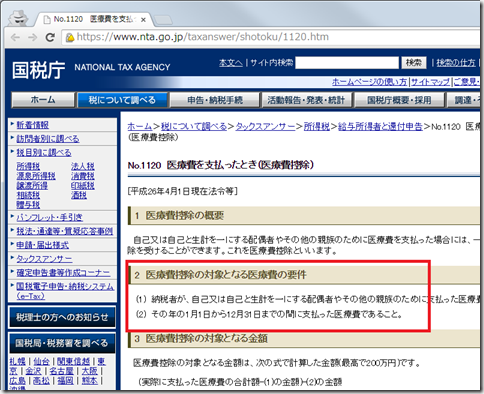Select the No.1120 医療費 tab

[x=93, y=19]
